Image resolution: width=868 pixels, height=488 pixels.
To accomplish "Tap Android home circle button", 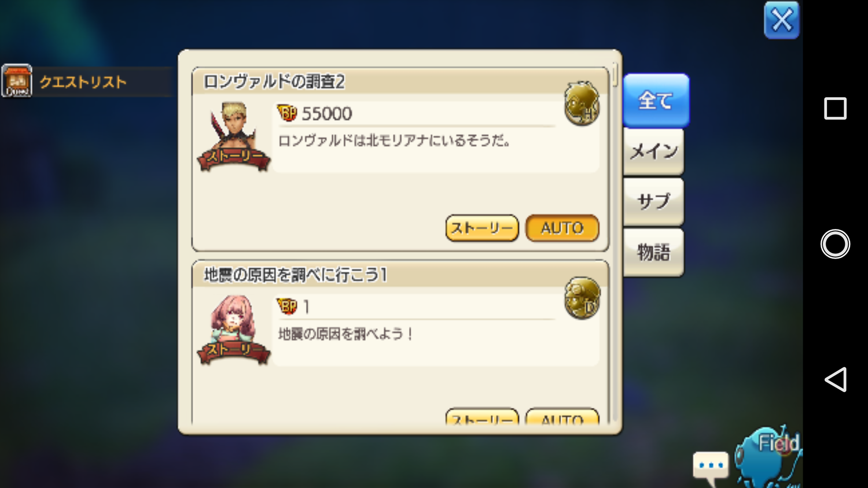I will (x=835, y=244).
